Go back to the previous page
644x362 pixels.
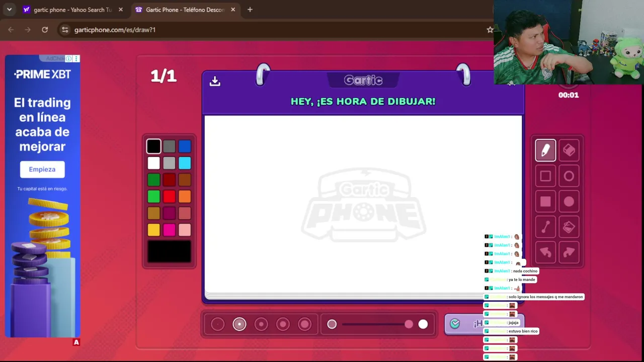tap(11, 30)
